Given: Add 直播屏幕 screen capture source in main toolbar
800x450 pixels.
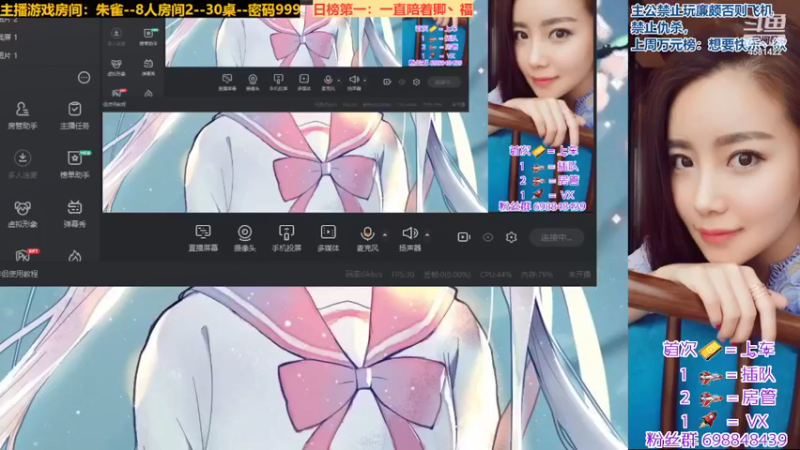Looking at the screenshot, I should tap(203, 238).
